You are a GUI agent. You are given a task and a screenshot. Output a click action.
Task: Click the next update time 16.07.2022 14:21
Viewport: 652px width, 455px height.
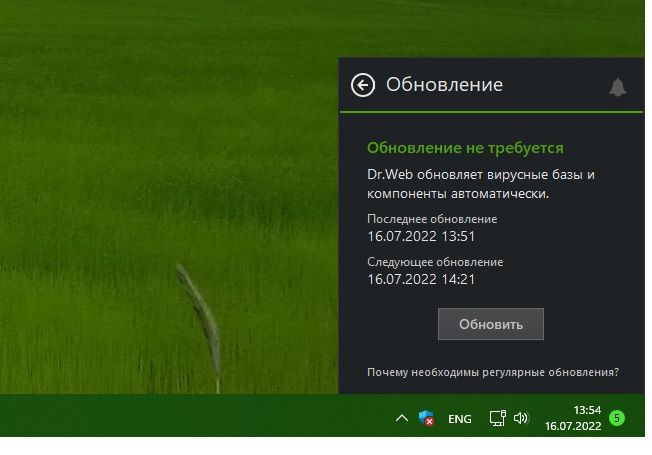[421, 279]
